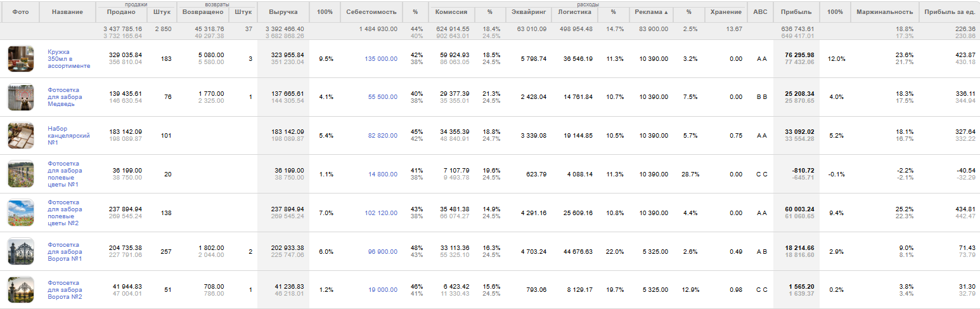Click the полевые цветы №1 product image
Viewport: 980px width, 309px height.
point(20,174)
